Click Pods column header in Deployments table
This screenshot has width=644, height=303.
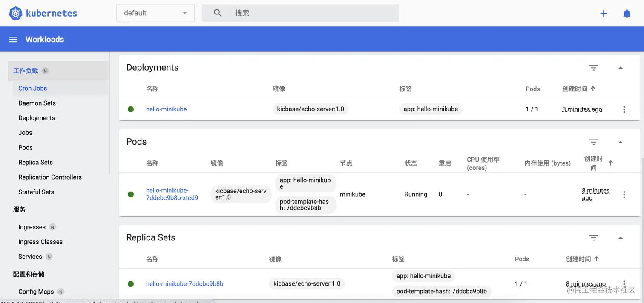pos(533,89)
